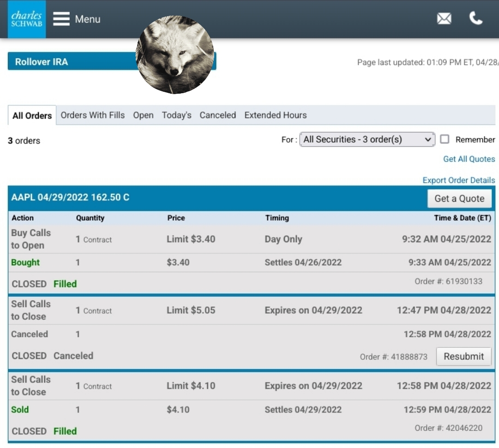Open the envelope messages icon
Screen dimensions: 499x448
(444, 19)
